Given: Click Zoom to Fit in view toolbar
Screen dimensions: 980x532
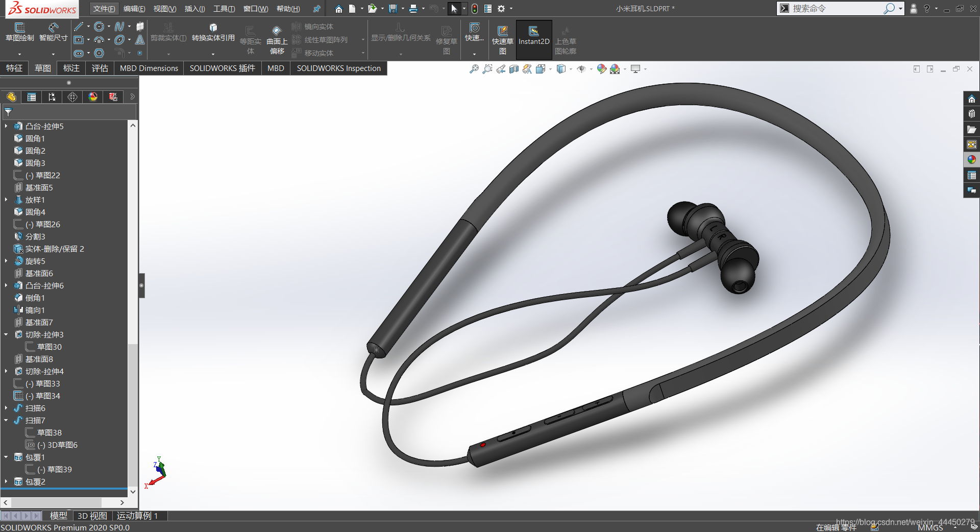Looking at the screenshot, I should [474, 69].
